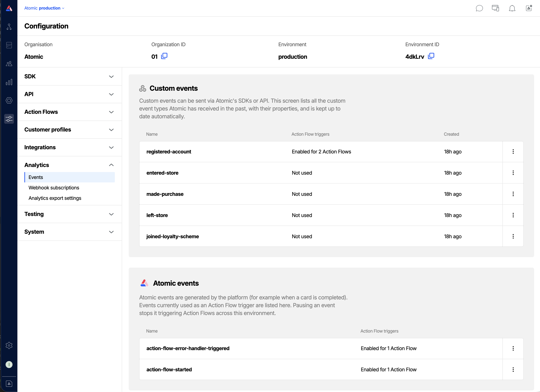The image size is (540, 392).
Task: Click the Created column header
Action: (451, 134)
